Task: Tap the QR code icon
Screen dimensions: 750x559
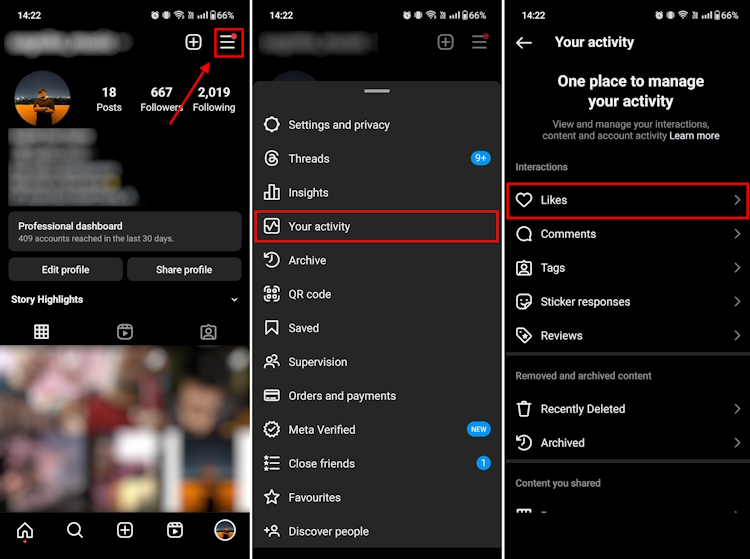Action: [x=272, y=294]
